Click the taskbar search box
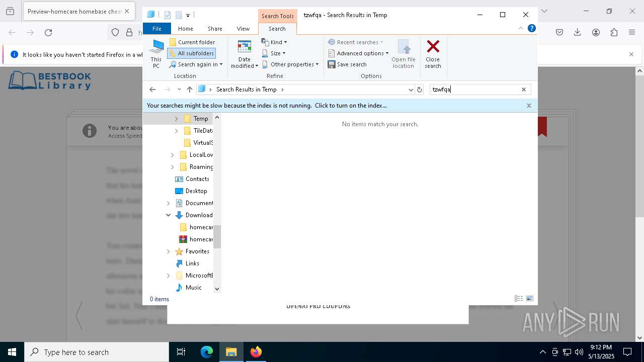This screenshot has height=362, width=644. click(97, 352)
